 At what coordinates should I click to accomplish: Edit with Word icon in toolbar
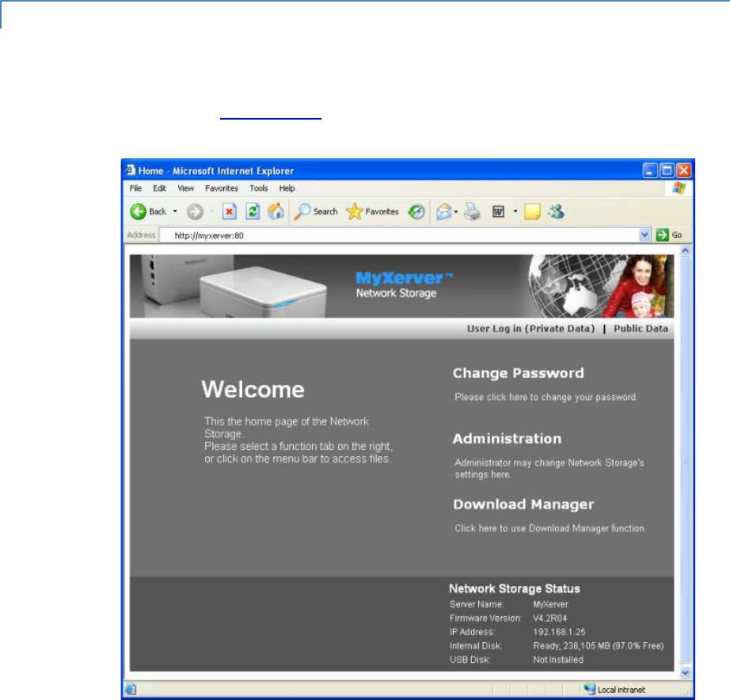498,212
